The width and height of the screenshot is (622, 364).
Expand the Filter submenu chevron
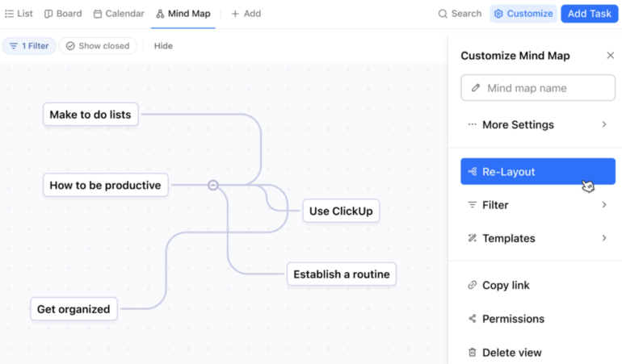pyautogui.click(x=603, y=205)
